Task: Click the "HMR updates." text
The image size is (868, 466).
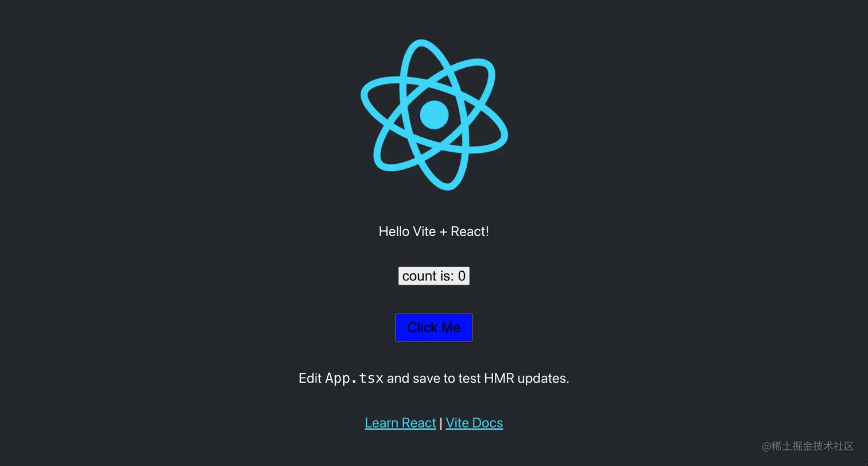Action: coord(526,378)
